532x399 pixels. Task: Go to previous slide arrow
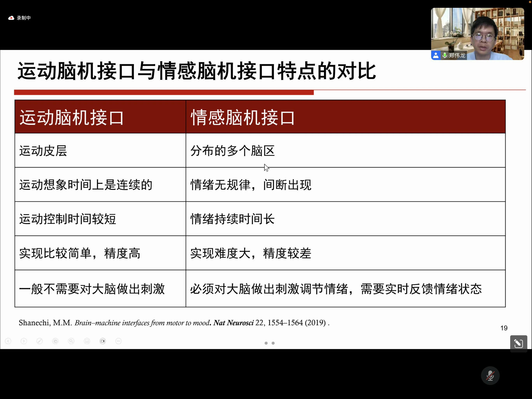coord(8,341)
